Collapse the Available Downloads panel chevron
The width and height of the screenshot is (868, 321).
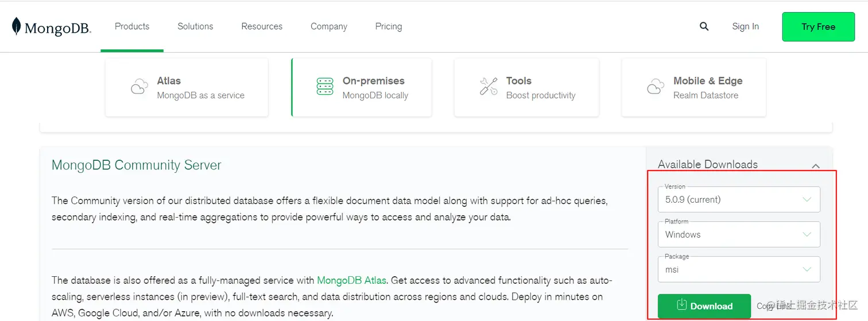pos(816,165)
